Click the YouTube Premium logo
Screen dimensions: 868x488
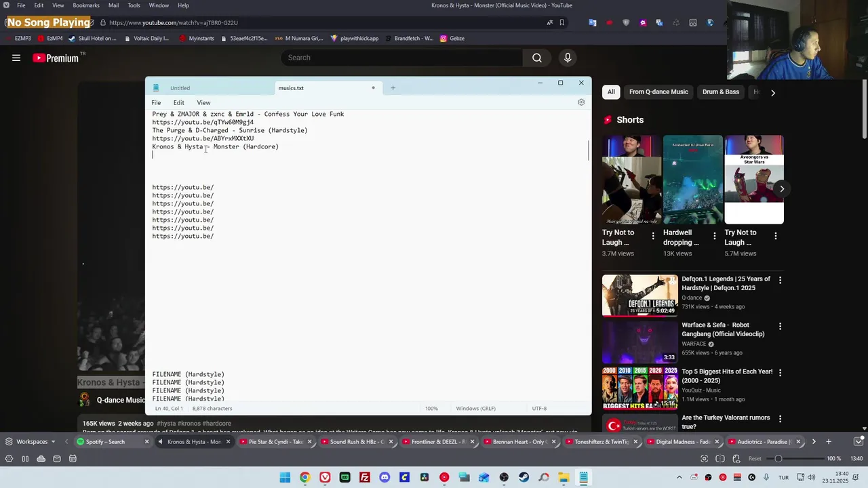(56, 58)
